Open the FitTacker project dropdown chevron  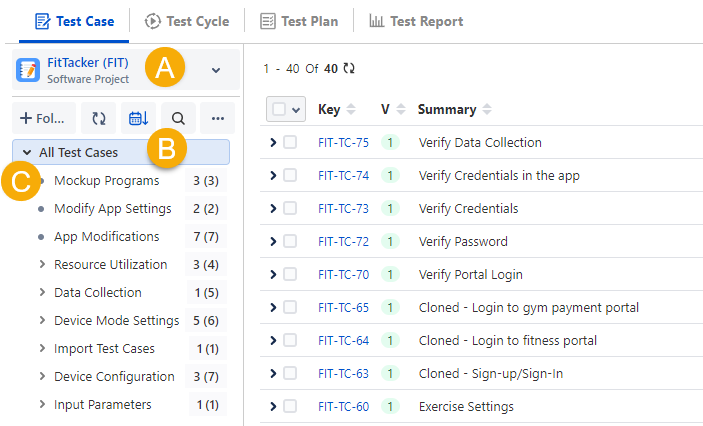click(216, 70)
